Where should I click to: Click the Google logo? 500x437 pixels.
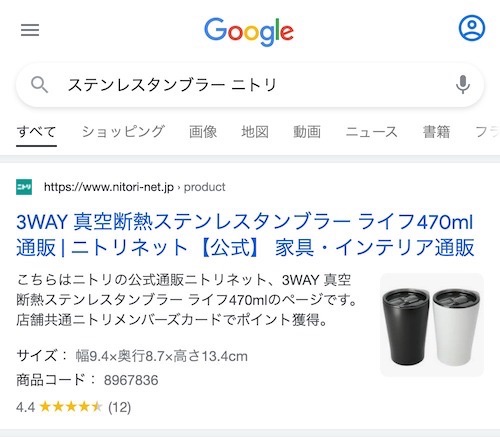249,32
